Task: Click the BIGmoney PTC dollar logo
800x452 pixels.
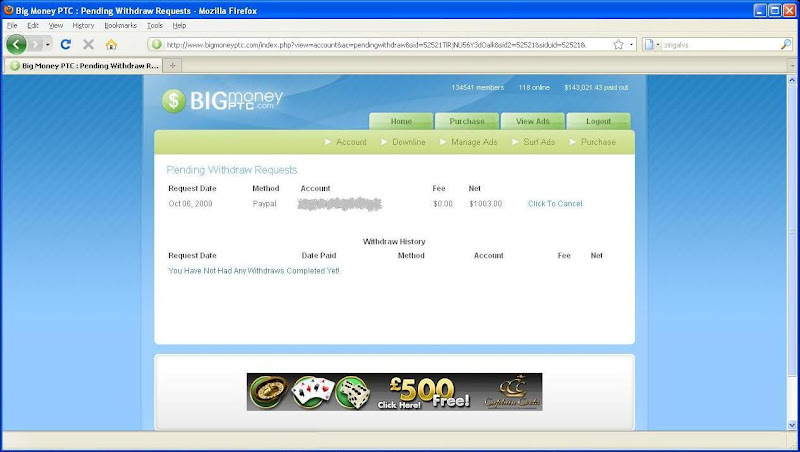Action: coord(222,100)
